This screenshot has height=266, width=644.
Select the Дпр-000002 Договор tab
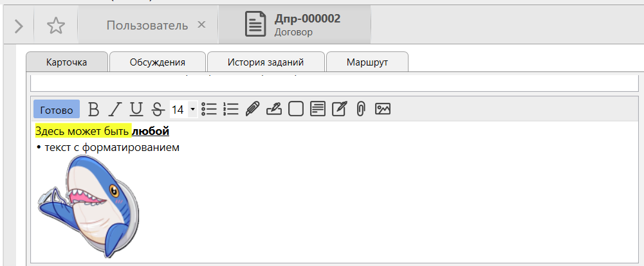tap(295, 24)
